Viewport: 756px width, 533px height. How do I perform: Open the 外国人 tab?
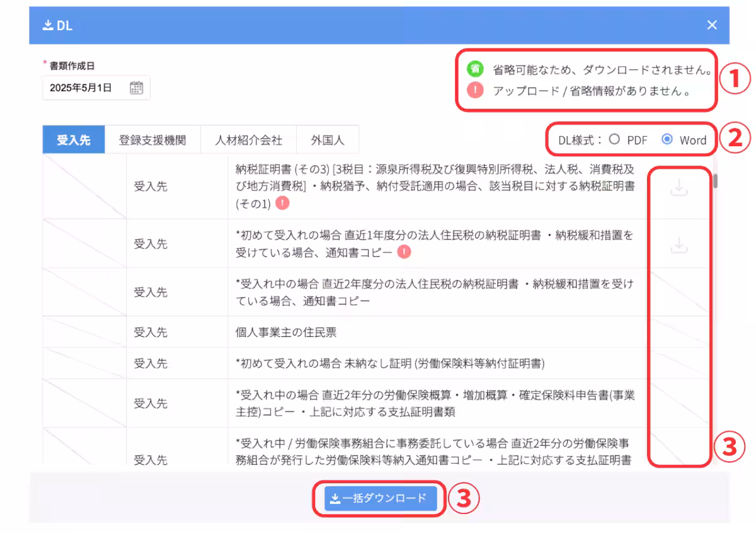[328, 139]
